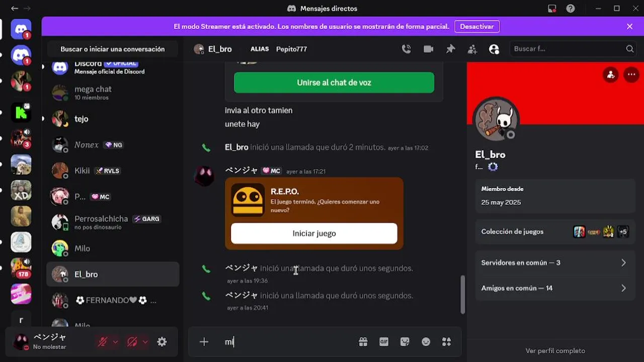Open KD server icon with badge 3
Viewport: 644px width, 362px height.
[x=21, y=139]
